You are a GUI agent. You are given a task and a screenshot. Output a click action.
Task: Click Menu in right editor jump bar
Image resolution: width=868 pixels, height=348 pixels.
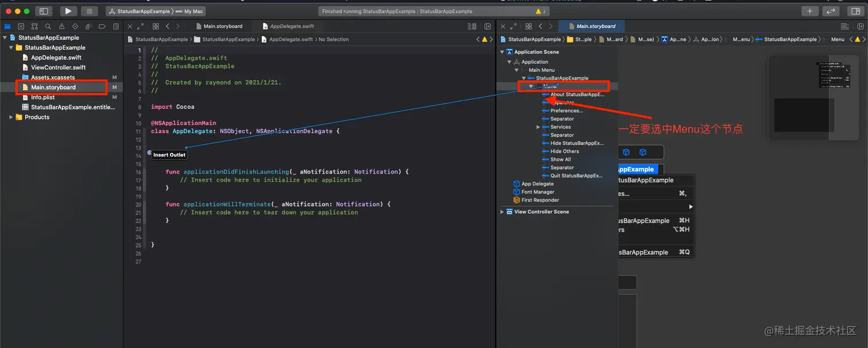(838, 40)
